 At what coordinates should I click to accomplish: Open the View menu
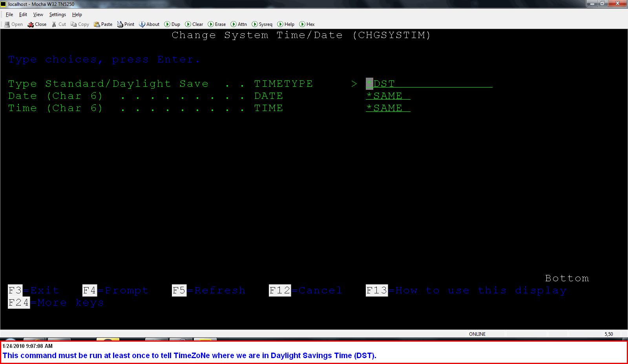[38, 15]
